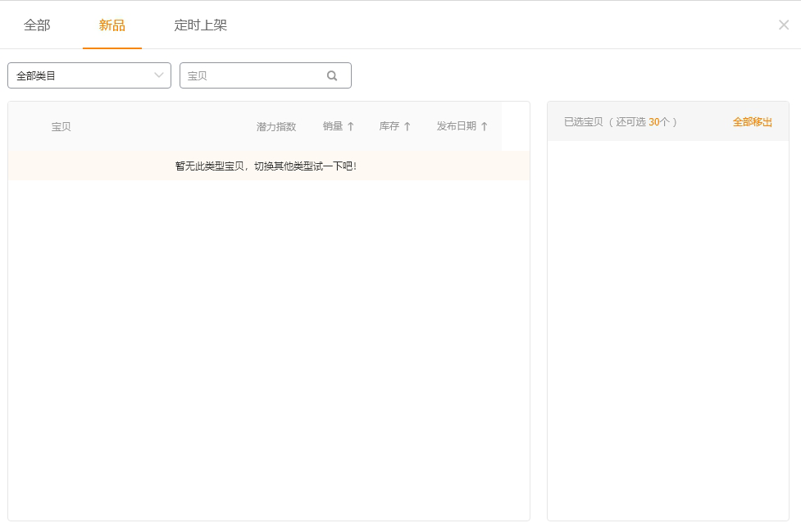The width and height of the screenshot is (801, 532).
Task: Click the sort arrow next to 库存
Action: (407, 126)
